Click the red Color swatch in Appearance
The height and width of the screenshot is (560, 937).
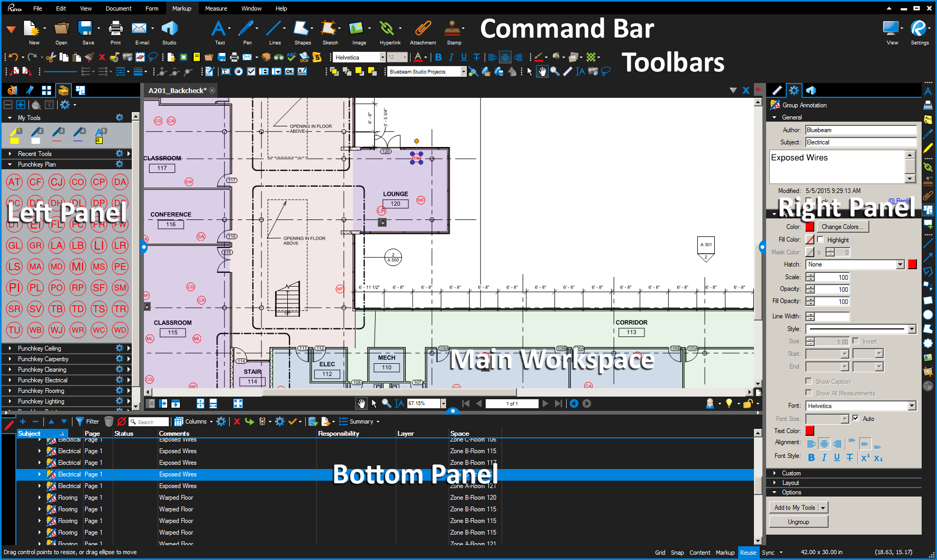tap(809, 226)
